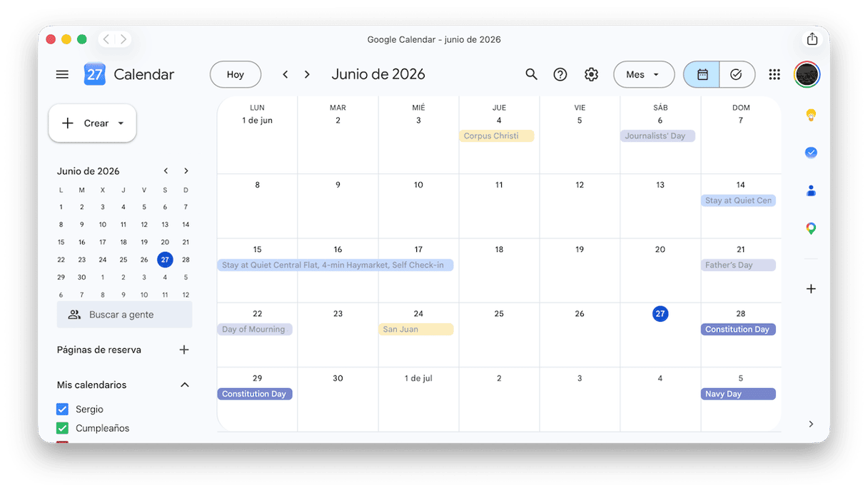868x493 pixels.
Task: Click the Hoy button
Action: point(236,74)
